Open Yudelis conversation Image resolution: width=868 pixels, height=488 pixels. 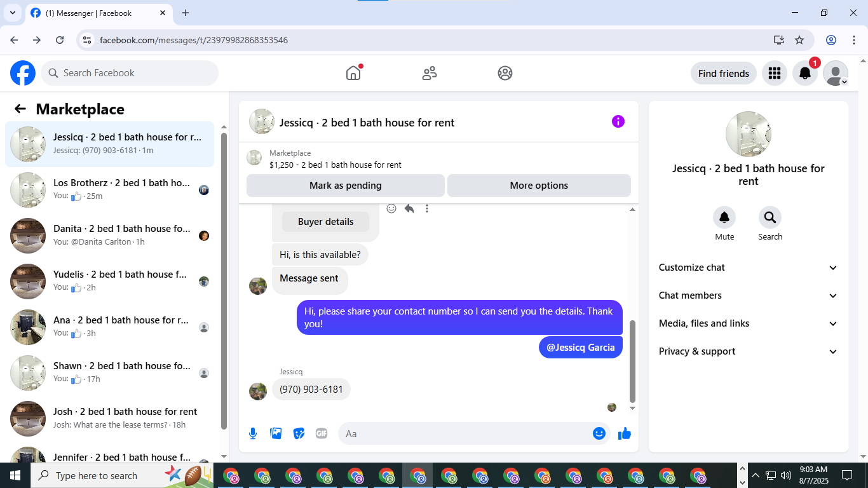coord(109,281)
